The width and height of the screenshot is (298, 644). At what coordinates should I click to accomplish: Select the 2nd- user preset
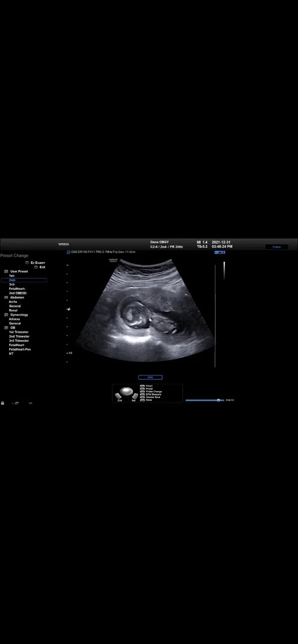pyautogui.click(x=24, y=280)
